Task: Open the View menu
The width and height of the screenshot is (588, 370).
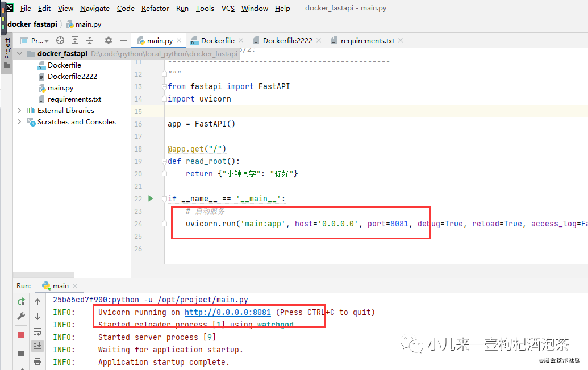Action: (65, 9)
